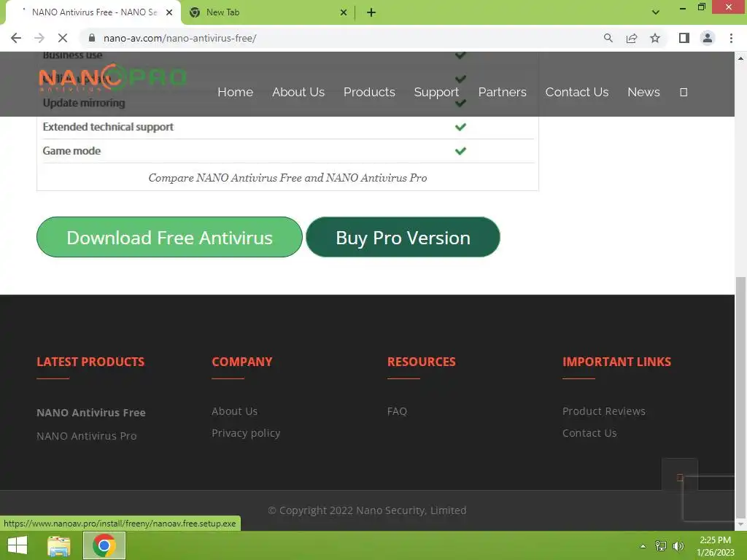This screenshot has height=560, width=747.
Task: Open the Products navigation item
Action: [x=369, y=92]
